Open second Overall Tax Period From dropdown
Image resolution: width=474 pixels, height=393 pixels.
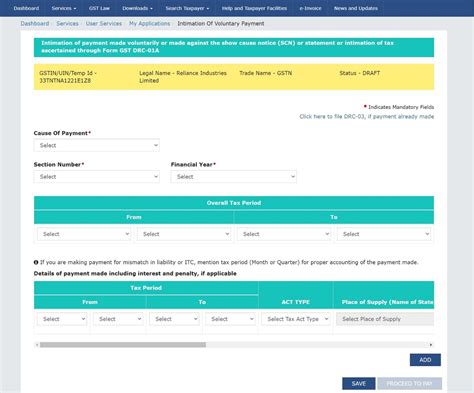point(184,234)
